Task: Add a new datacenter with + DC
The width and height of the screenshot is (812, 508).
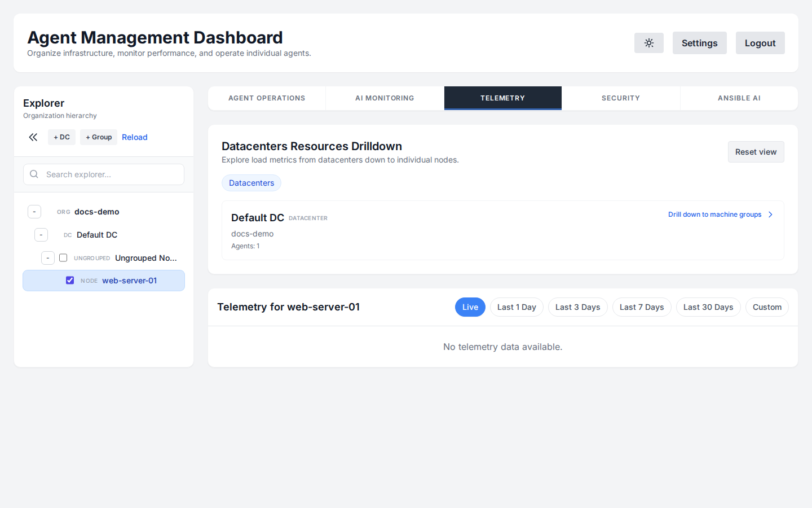Action: click(61, 137)
